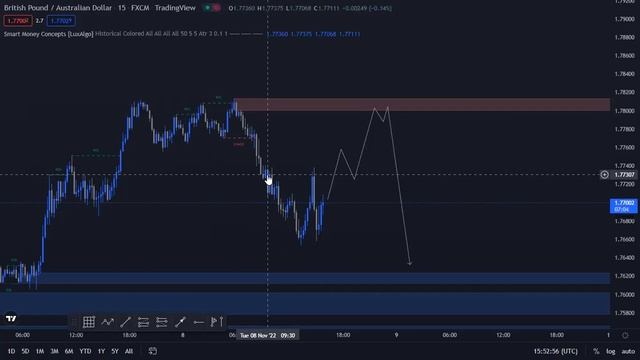Switch chart range to All
Viewport: 640px width, 360px height.
(x=129, y=351)
